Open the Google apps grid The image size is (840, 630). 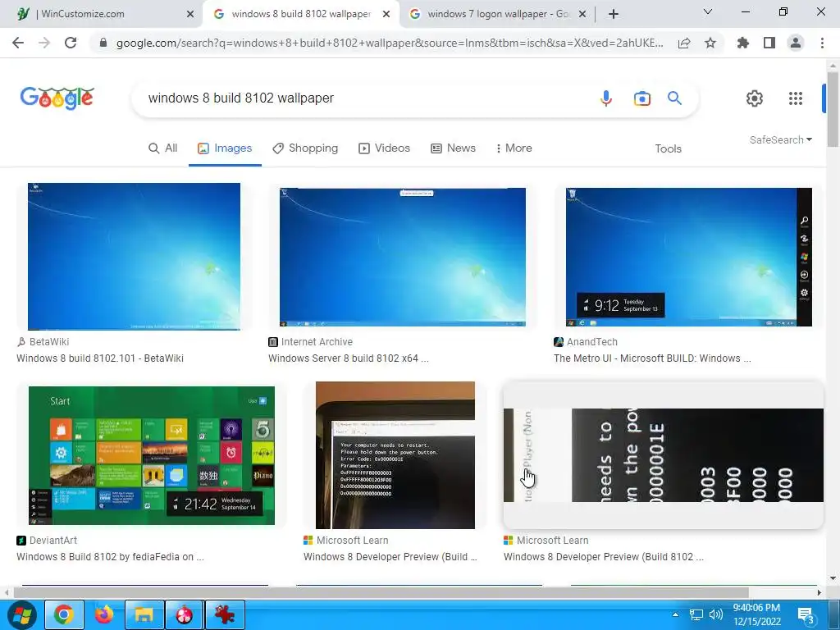click(x=796, y=98)
